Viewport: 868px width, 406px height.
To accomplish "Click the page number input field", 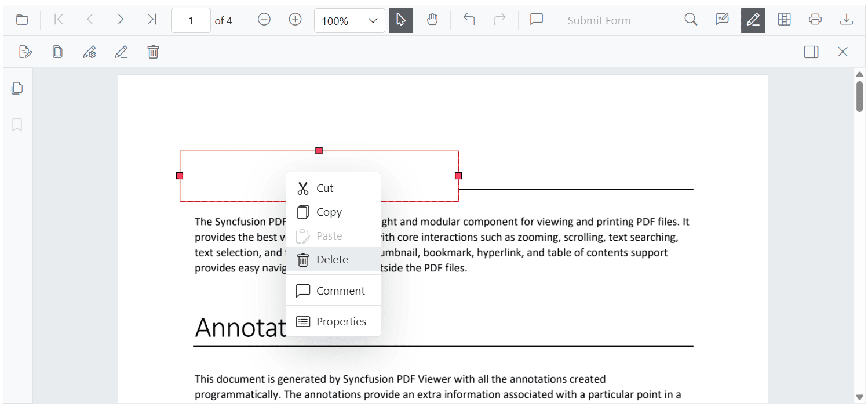I will pos(191,20).
